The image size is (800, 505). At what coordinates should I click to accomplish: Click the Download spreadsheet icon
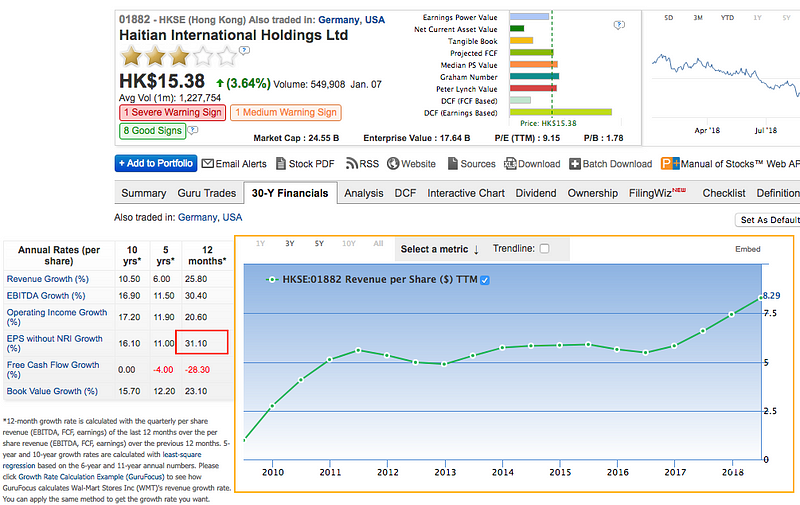pos(510,164)
